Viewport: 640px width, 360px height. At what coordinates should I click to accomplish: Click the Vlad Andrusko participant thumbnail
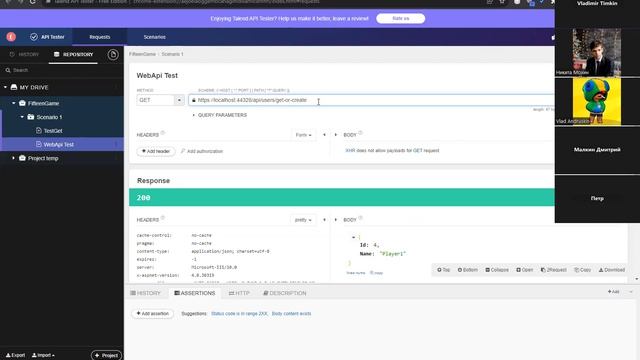597,101
